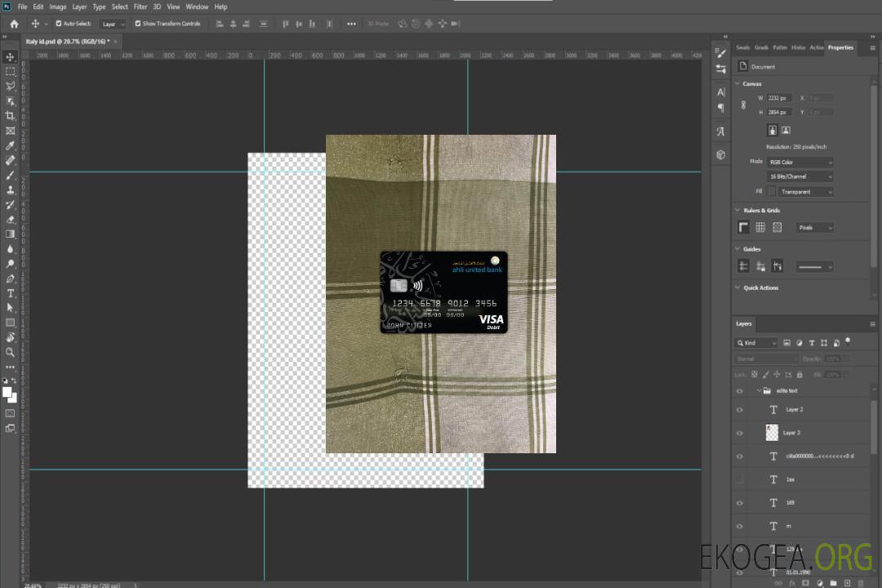Screen dimensions: 882x588
Task: Switch to the Layers tab
Action: (744, 323)
